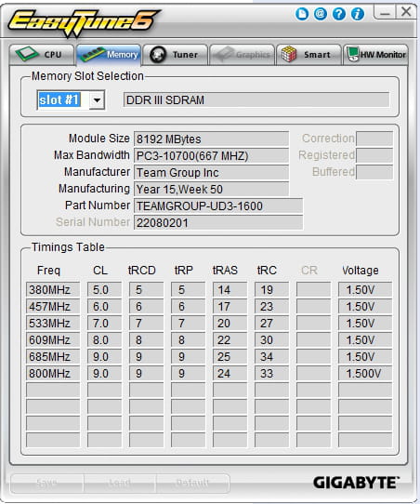Image resolution: width=420 pixels, height=504 pixels.
Task: Click the CL 7.0 cell
Action: tap(104, 323)
